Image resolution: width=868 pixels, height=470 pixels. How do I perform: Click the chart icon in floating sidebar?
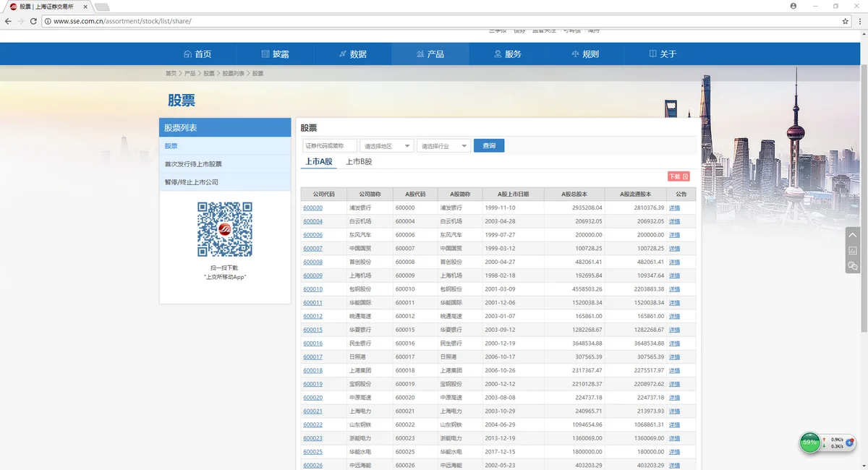(x=853, y=250)
